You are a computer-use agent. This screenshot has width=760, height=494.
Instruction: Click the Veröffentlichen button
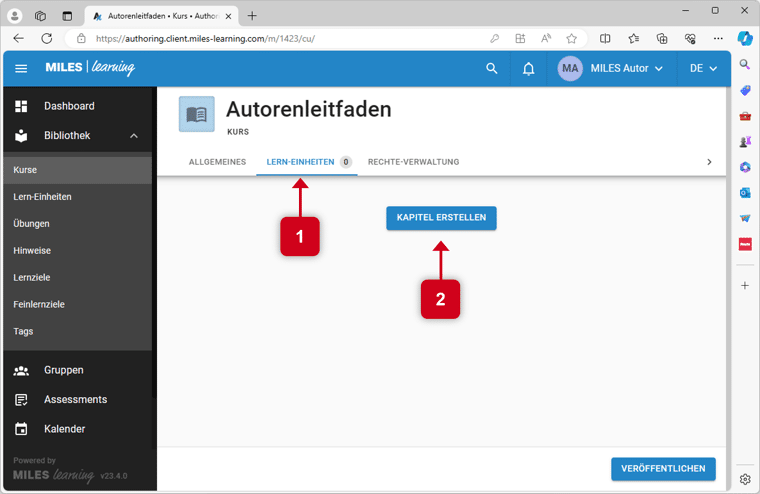(x=663, y=469)
